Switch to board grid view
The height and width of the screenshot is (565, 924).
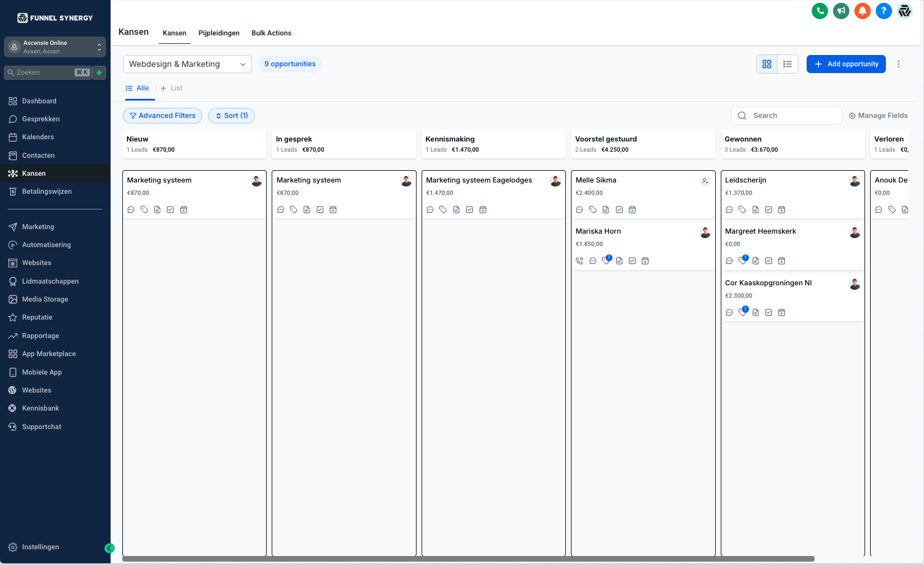(x=767, y=64)
